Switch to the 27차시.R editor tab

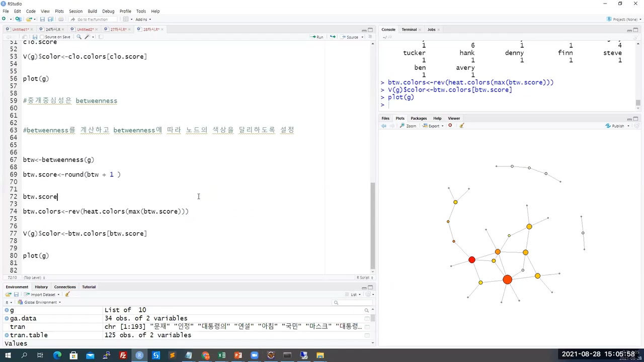118,30
